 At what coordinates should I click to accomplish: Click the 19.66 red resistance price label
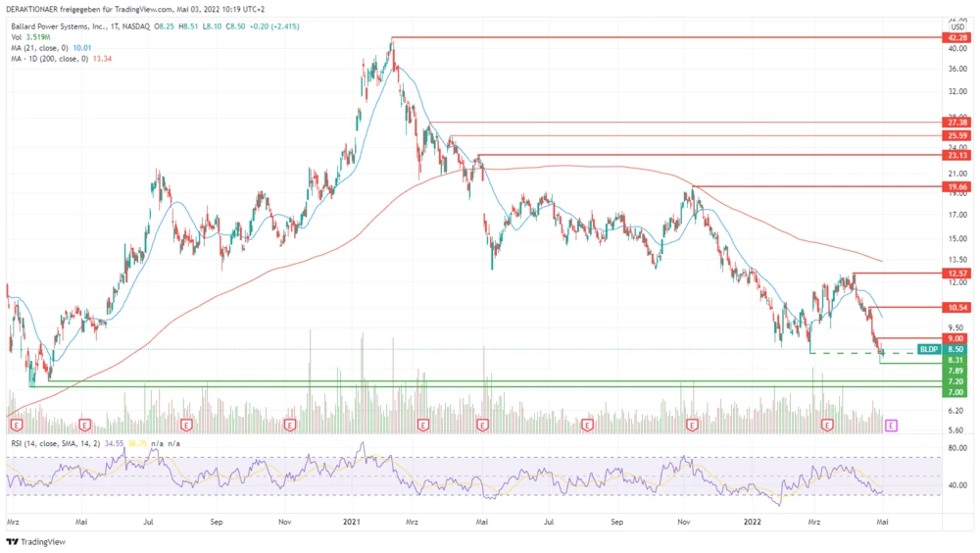click(x=956, y=186)
